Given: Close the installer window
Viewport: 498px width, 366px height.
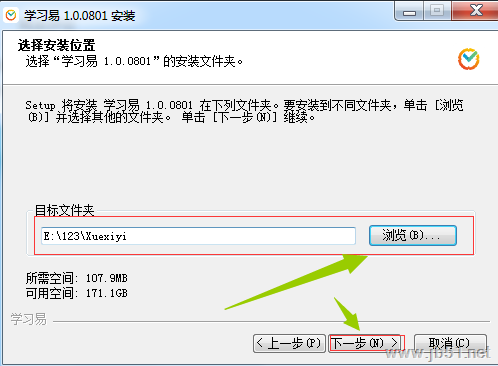Looking at the screenshot, I should (x=475, y=11).
